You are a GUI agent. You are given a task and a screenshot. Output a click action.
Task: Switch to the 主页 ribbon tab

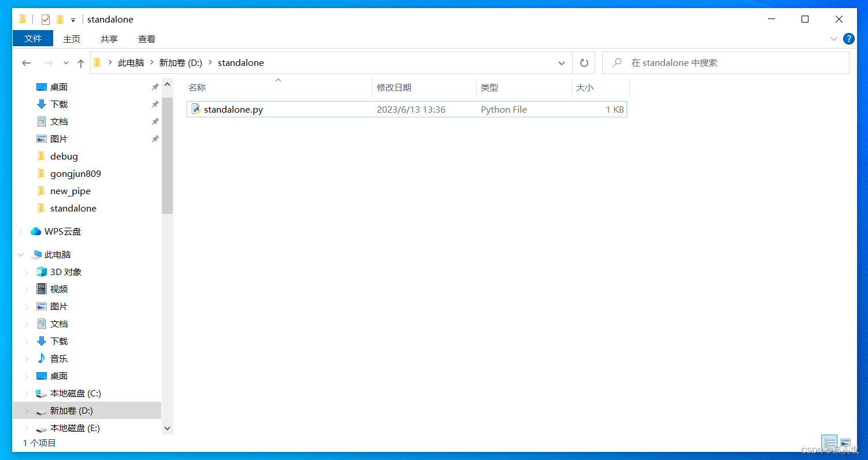pos(72,39)
